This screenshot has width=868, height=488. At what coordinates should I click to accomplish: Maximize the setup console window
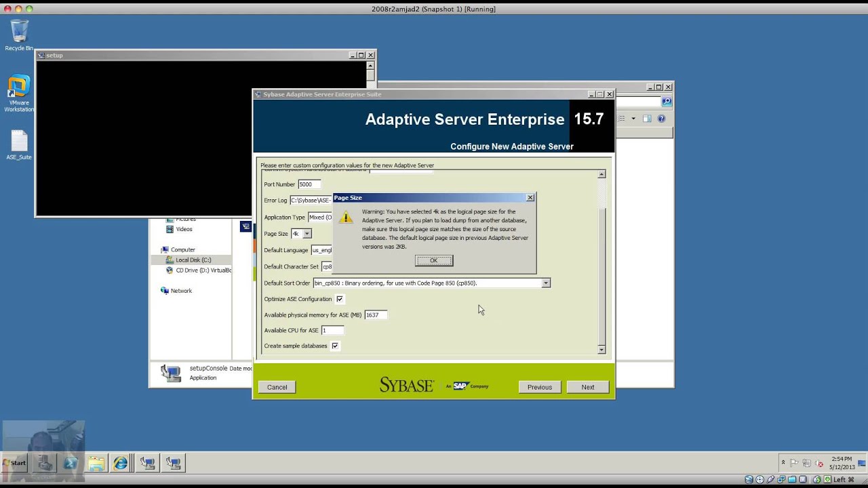pos(361,55)
